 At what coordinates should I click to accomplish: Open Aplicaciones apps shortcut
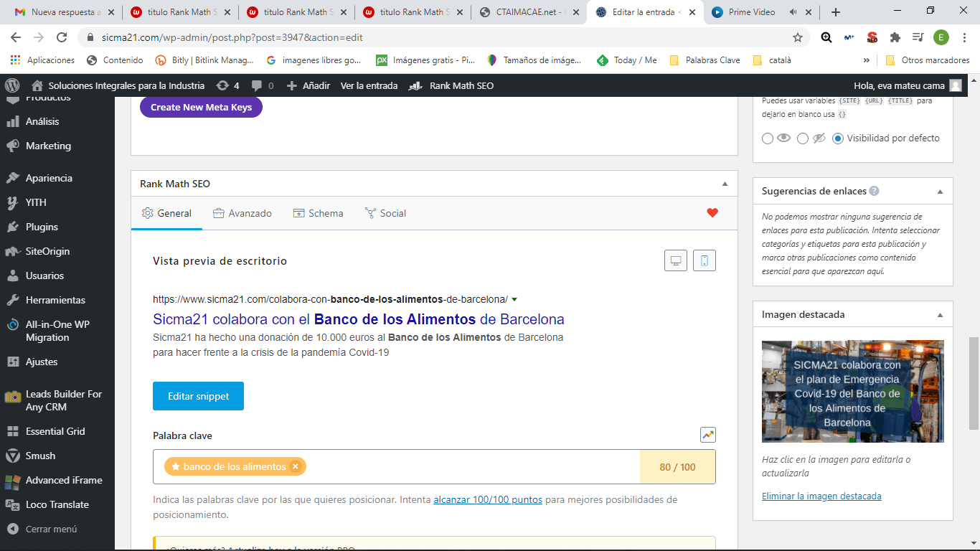pos(43,60)
